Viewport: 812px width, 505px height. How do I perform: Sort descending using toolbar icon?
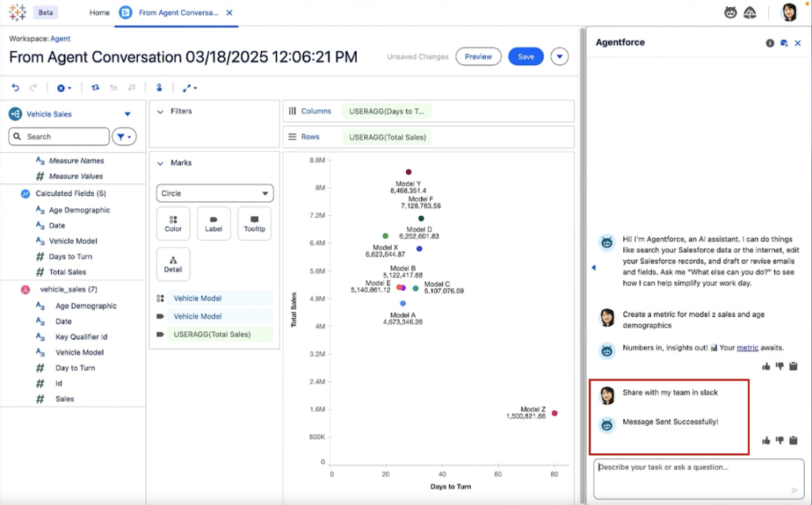click(x=132, y=88)
